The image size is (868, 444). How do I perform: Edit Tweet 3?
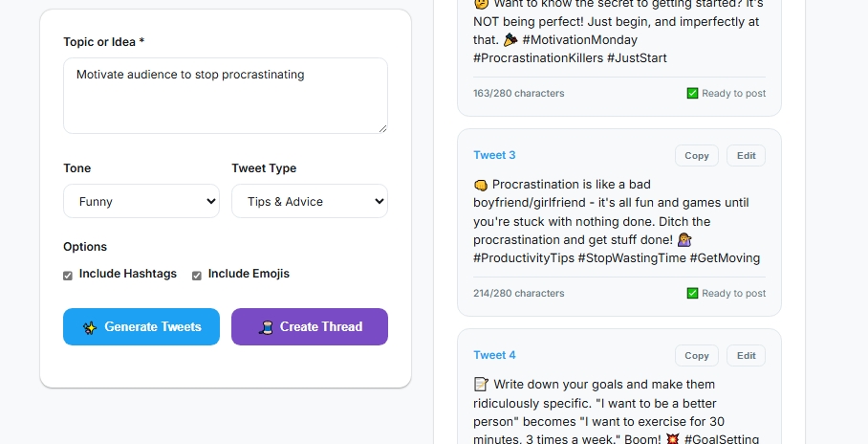click(746, 155)
